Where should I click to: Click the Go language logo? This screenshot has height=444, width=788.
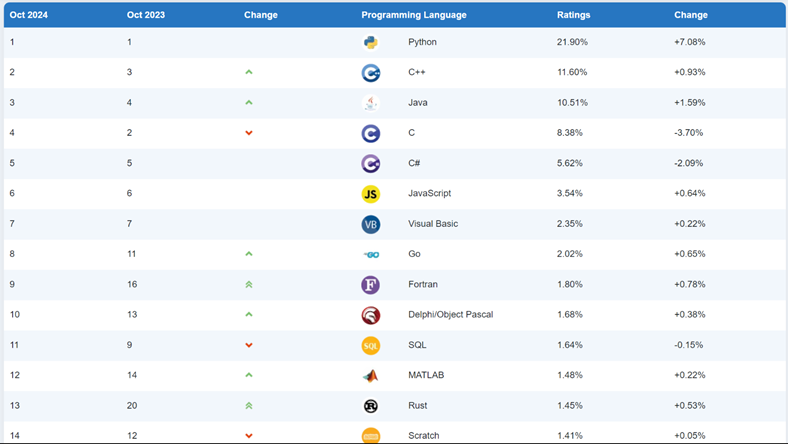pyautogui.click(x=370, y=254)
